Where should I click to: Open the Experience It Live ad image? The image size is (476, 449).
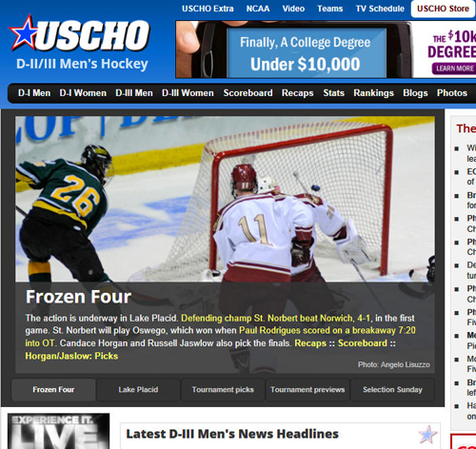[59, 431]
